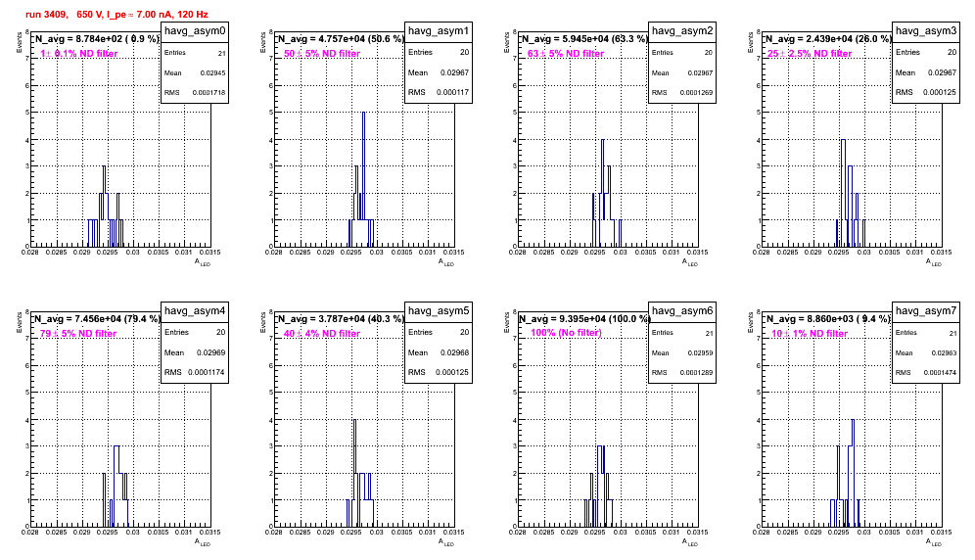Select the havg_asym4 stats box title
Viewport: 975px width, 560px height.
click(x=195, y=311)
